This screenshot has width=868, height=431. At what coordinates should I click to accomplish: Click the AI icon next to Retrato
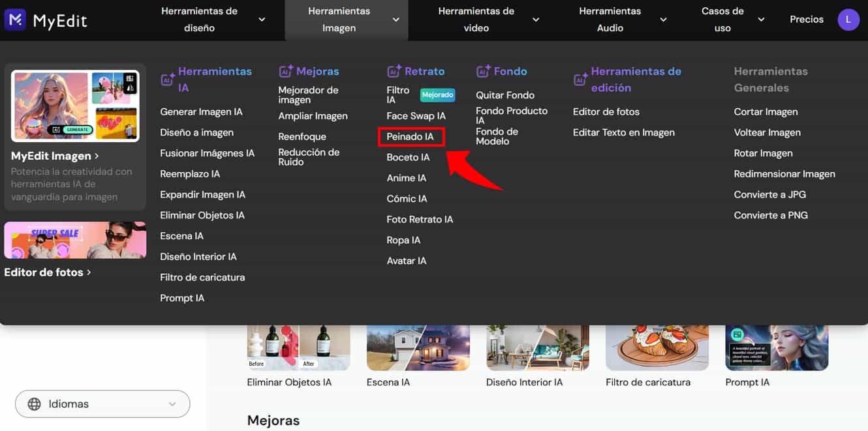394,71
